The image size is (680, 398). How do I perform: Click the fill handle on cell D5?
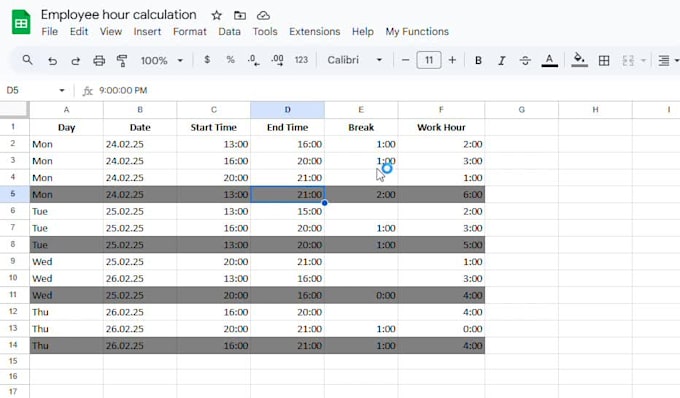point(324,203)
